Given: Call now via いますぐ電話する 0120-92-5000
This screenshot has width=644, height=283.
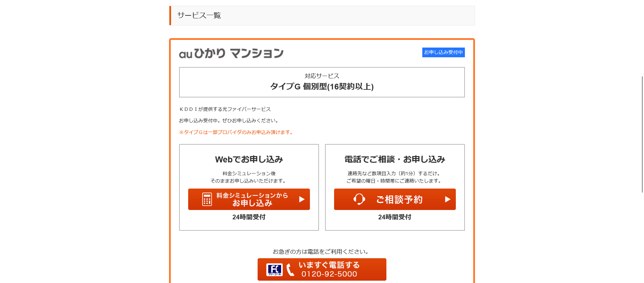Looking at the screenshot, I should (322, 269).
